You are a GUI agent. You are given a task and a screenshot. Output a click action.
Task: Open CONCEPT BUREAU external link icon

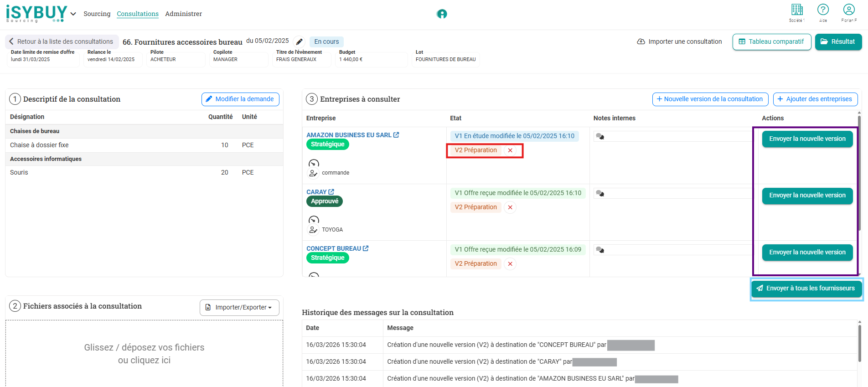(366, 248)
